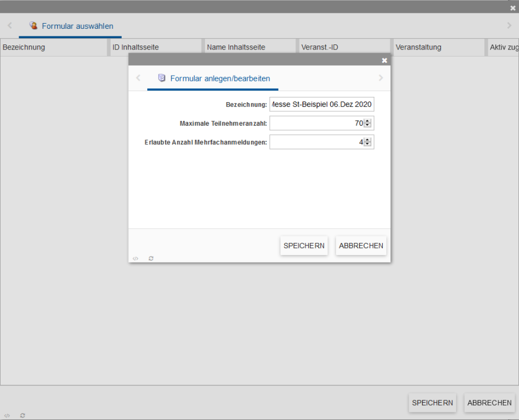This screenshot has height=420, width=519.
Task: Select the Formular auswählen tab
Action: point(77,26)
